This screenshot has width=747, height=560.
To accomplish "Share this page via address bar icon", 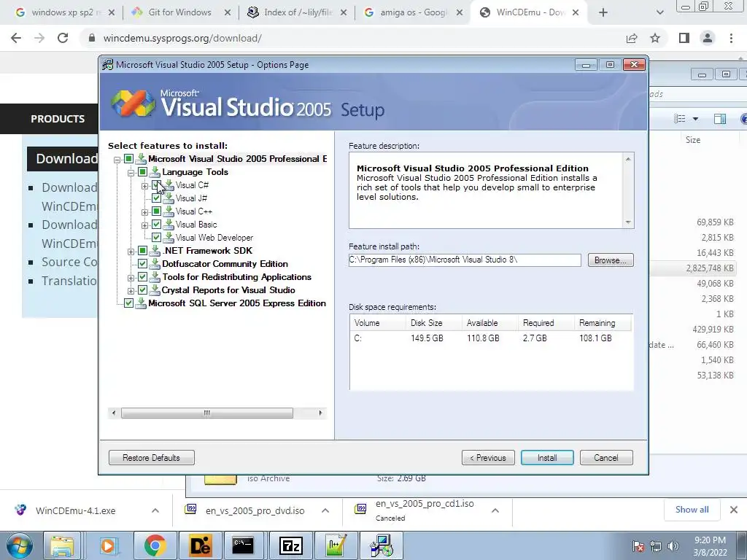I will click(632, 38).
